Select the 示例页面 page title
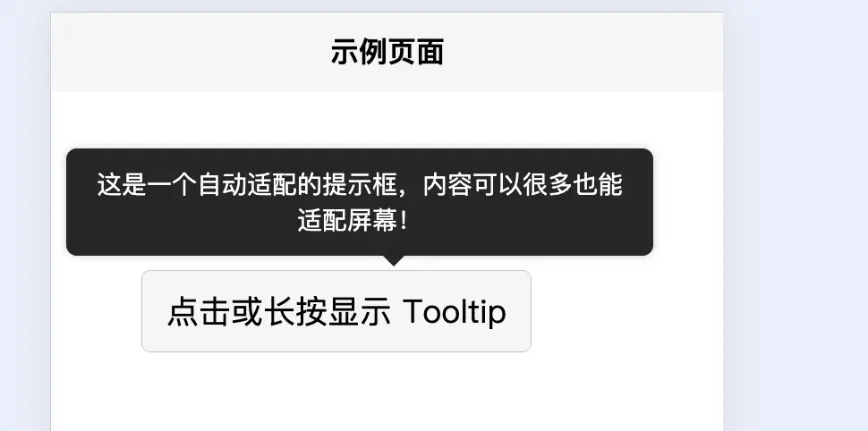The height and width of the screenshot is (431, 868). (387, 53)
